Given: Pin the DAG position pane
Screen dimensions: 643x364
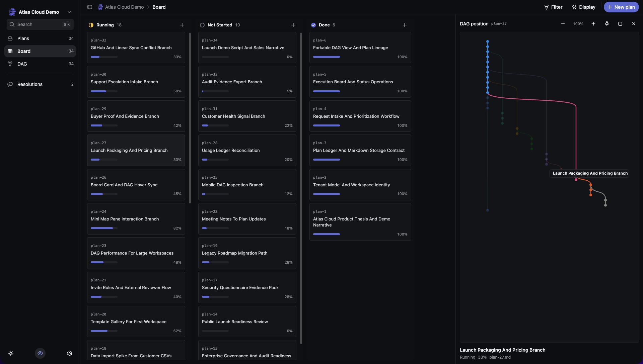Looking at the screenshot, I should click(x=607, y=24).
